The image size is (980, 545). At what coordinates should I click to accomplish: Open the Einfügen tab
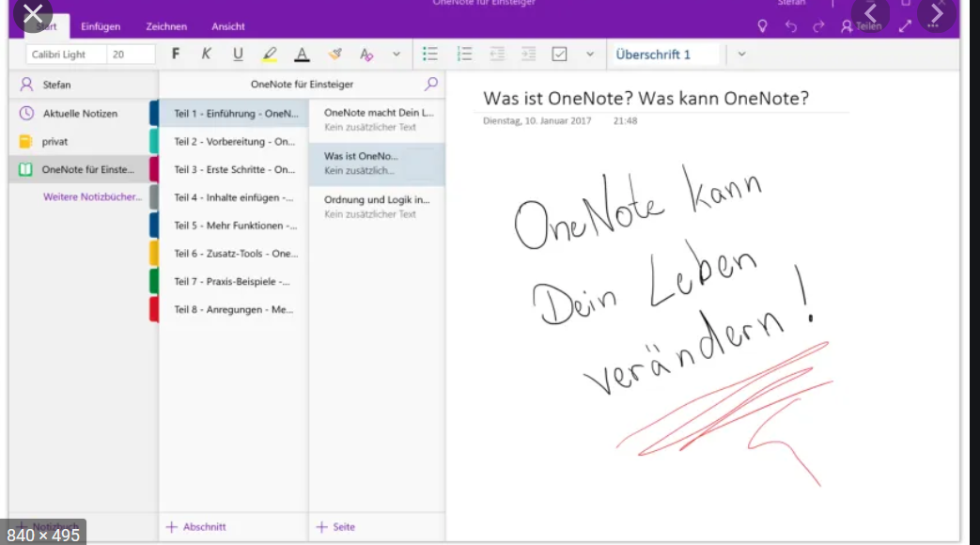tap(101, 26)
